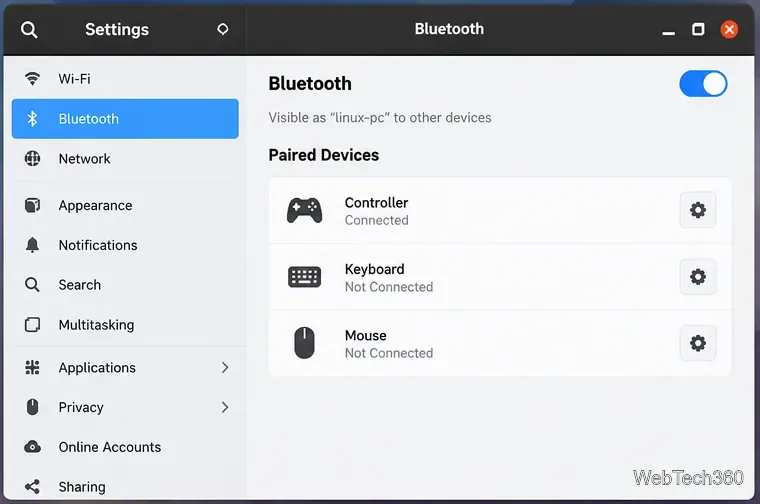
Task: Click the Search magnifier icon in sidebar list
Action: coord(32,284)
